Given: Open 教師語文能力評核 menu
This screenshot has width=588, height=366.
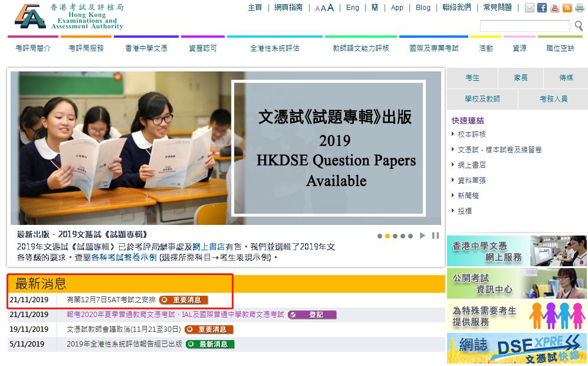Looking at the screenshot, I should click(361, 48).
